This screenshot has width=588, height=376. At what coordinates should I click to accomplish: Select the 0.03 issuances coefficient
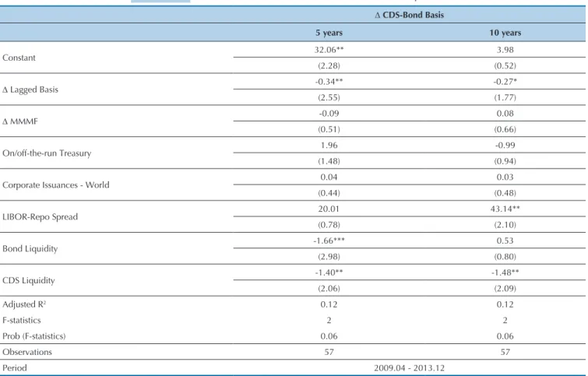(x=505, y=177)
